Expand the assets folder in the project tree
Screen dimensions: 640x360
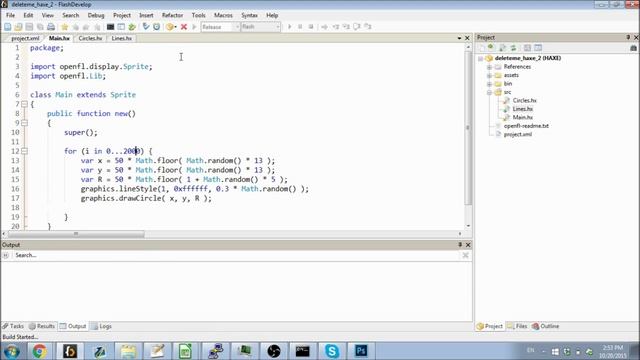(x=489, y=76)
